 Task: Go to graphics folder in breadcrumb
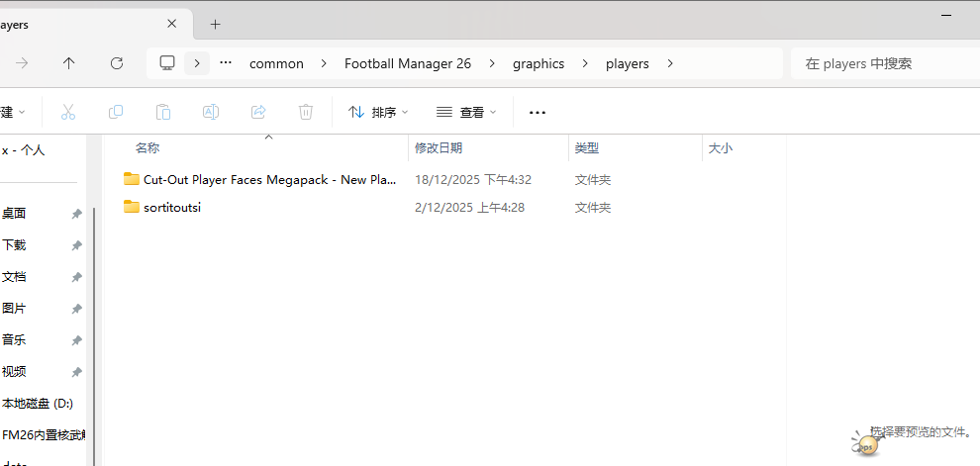pyautogui.click(x=539, y=63)
